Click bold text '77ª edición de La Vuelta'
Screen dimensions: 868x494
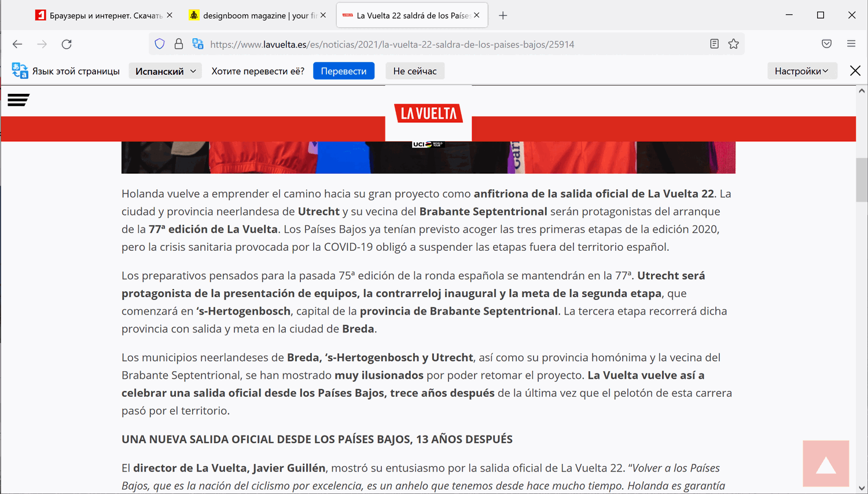(x=213, y=229)
